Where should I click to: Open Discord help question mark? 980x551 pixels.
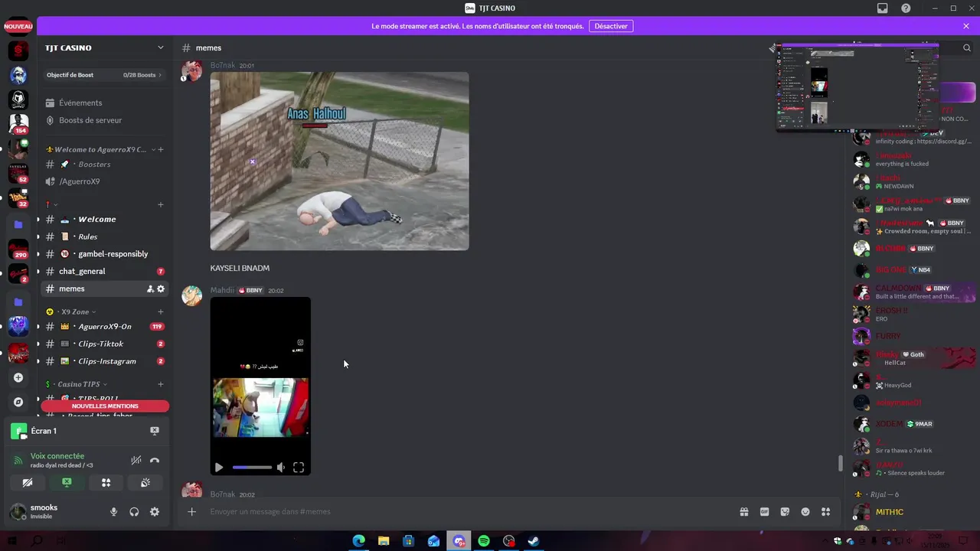[x=906, y=8]
